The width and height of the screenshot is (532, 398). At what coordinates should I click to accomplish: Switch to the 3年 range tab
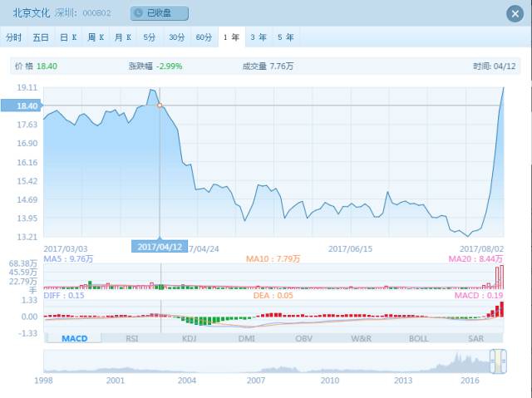coord(259,37)
